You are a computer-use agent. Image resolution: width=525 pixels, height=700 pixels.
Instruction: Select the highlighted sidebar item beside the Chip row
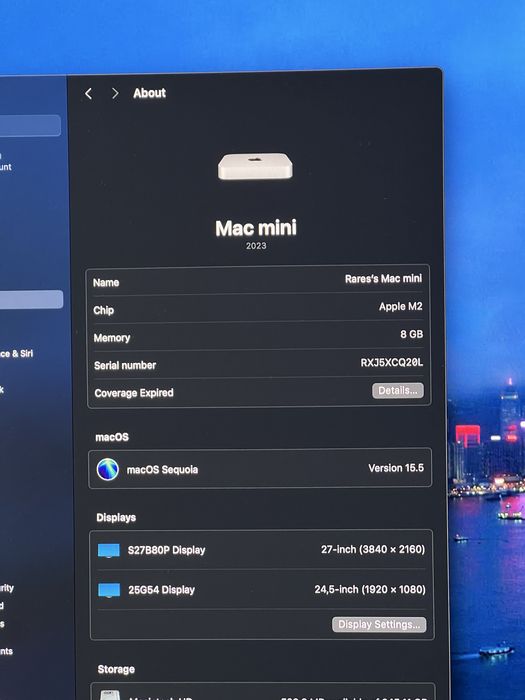[31, 299]
